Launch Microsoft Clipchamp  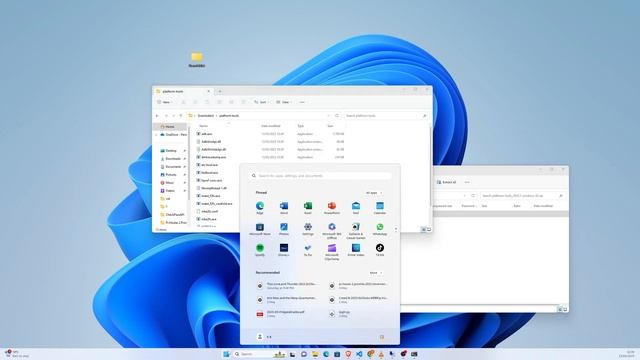(x=332, y=252)
